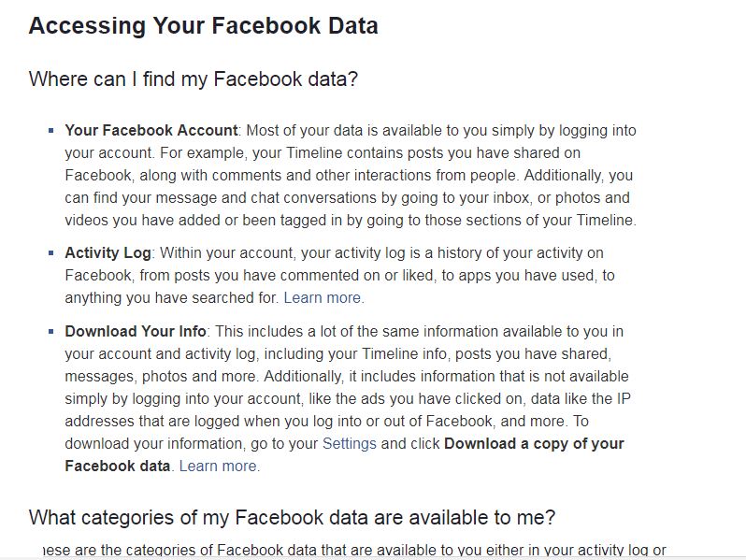Open the Learn more link about Activity Log
746x560 pixels.
click(323, 298)
